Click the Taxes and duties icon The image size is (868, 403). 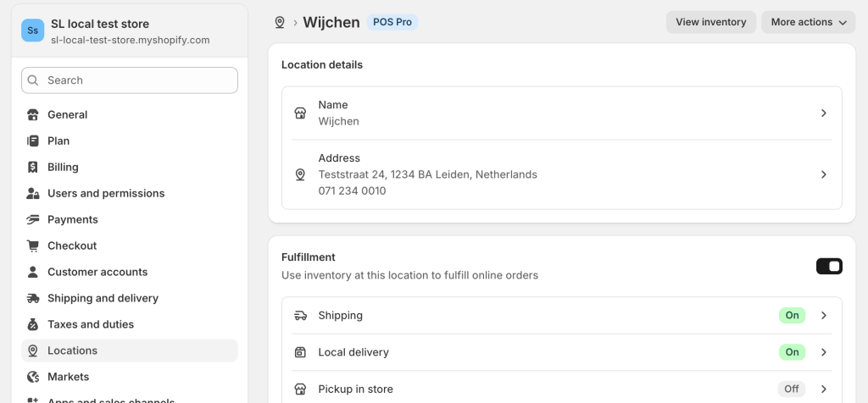33,324
